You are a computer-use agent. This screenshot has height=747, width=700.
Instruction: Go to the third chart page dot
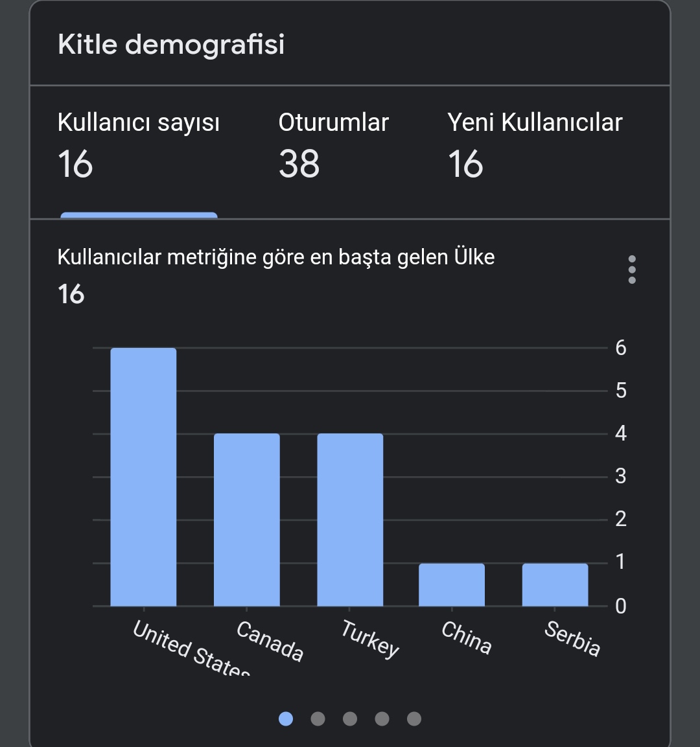(350, 718)
